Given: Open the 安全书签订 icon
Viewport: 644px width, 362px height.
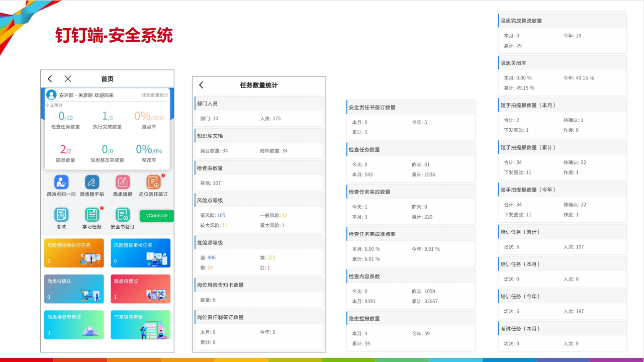Looking at the screenshot, I should 123,215.
